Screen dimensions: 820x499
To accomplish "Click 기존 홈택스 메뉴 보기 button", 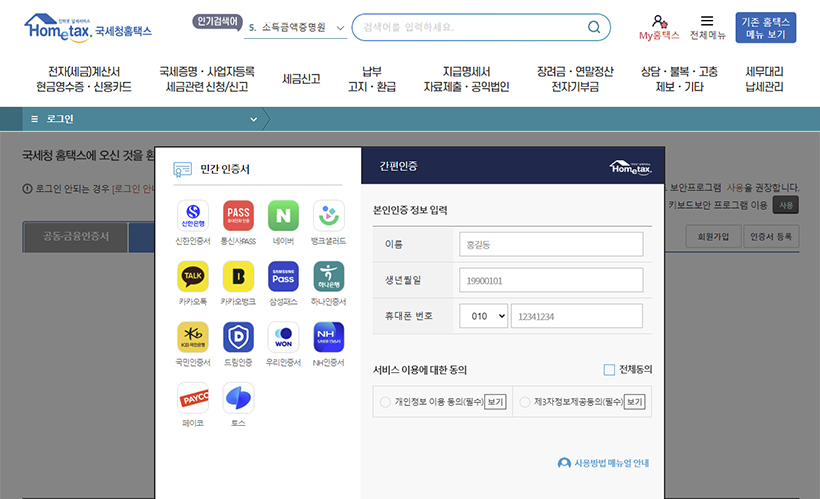I will pyautogui.click(x=766, y=28).
